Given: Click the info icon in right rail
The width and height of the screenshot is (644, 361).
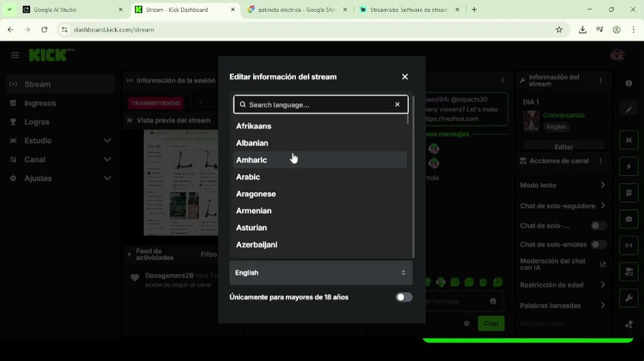Looking at the screenshot, I should pyautogui.click(x=629, y=83).
